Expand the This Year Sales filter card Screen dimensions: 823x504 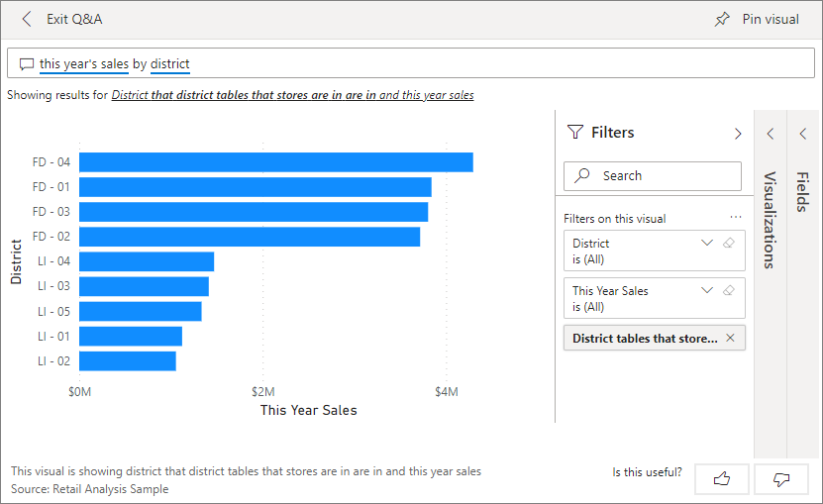(x=707, y=291)
